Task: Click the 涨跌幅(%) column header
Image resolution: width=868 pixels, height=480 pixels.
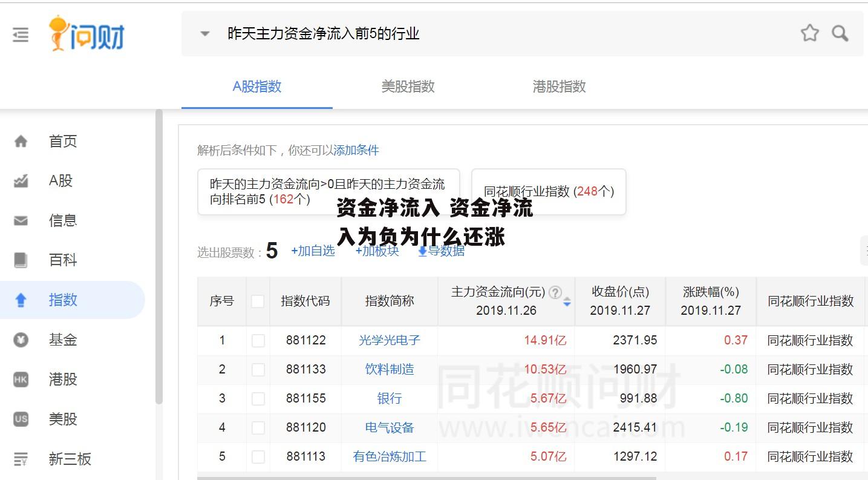Action: pyautogui.click(x=711, y=301)
